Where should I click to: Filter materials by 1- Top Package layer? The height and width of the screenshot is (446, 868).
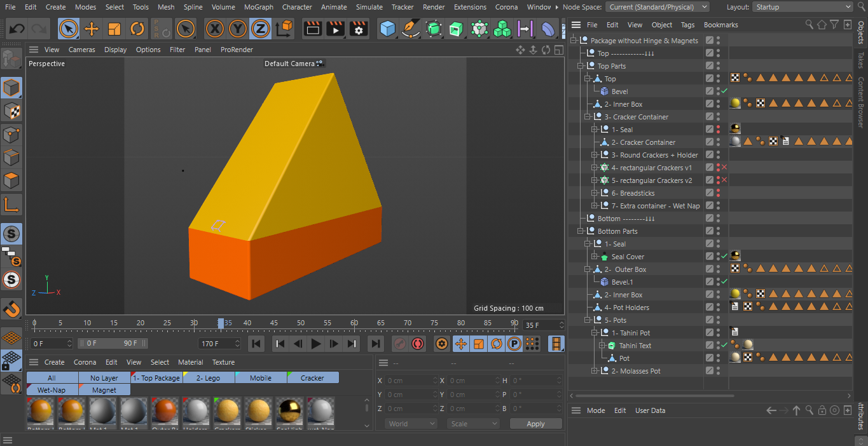(156, 378)
